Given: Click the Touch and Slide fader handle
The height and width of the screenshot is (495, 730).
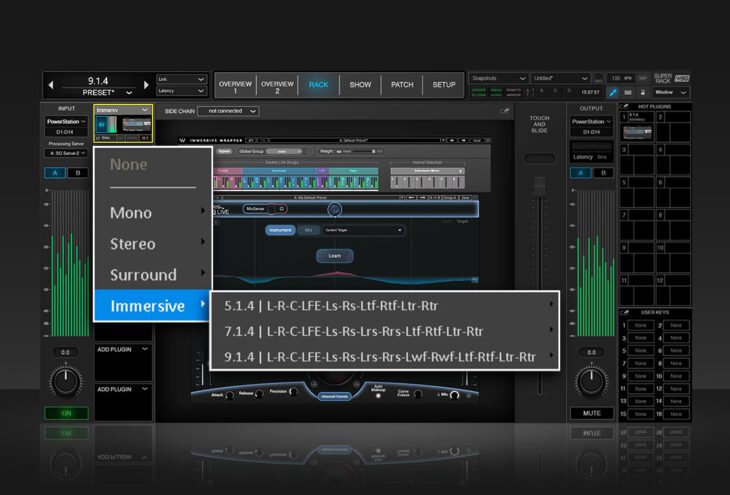Looking at the screenshot, I should point(539,186).
